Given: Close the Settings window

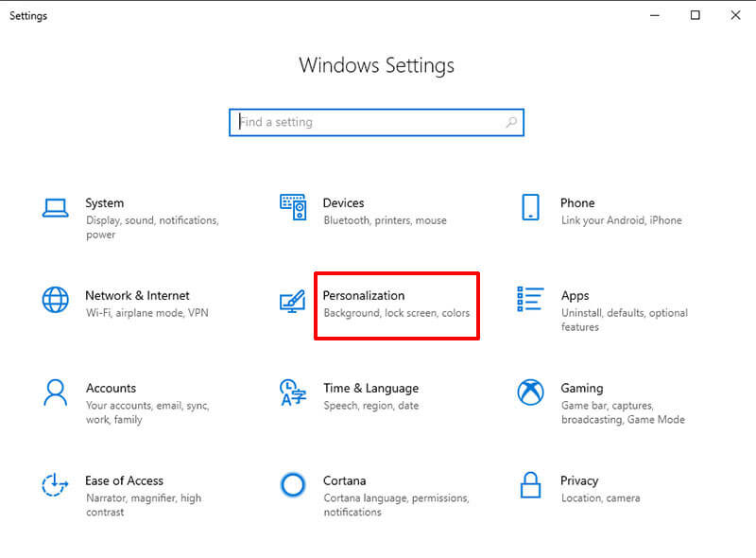Looking at the screenshot, I should pos(735,15).
